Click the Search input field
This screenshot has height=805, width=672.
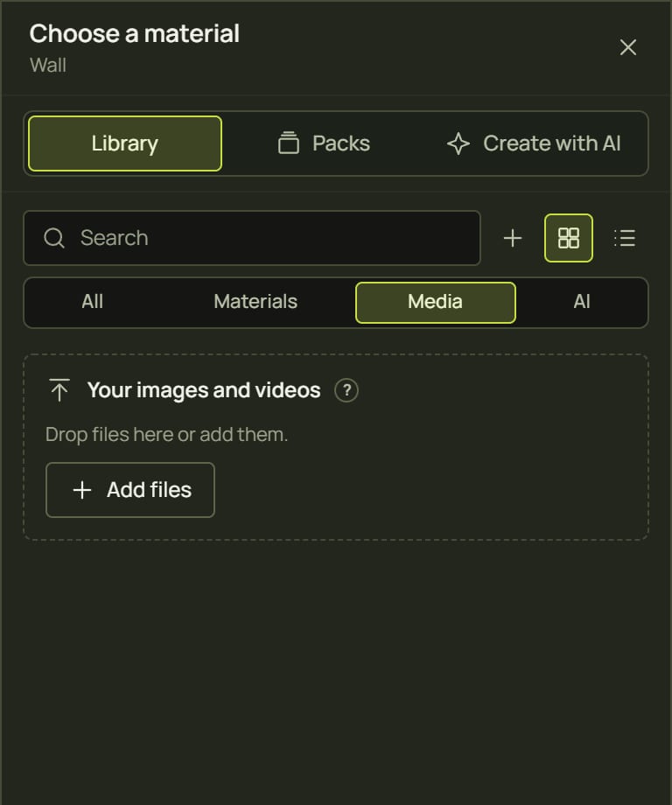pyautogui.click(x=251, y=238)
